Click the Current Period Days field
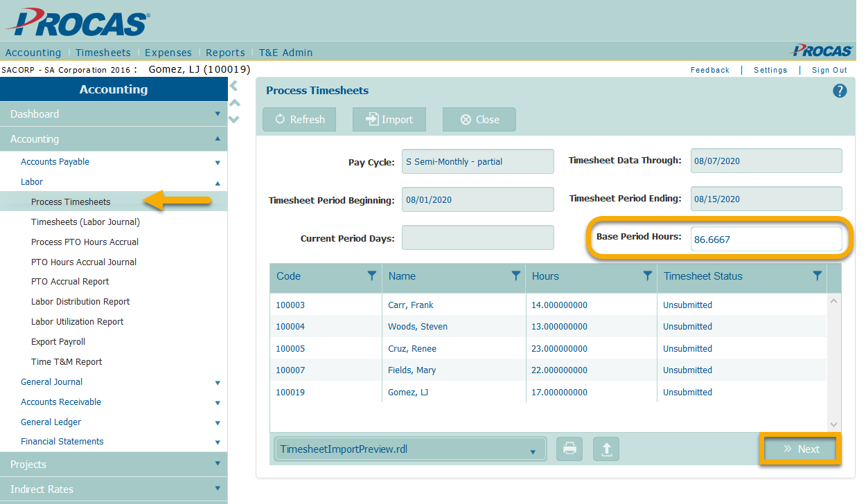 pyautogui.click(x=477, y=237)
